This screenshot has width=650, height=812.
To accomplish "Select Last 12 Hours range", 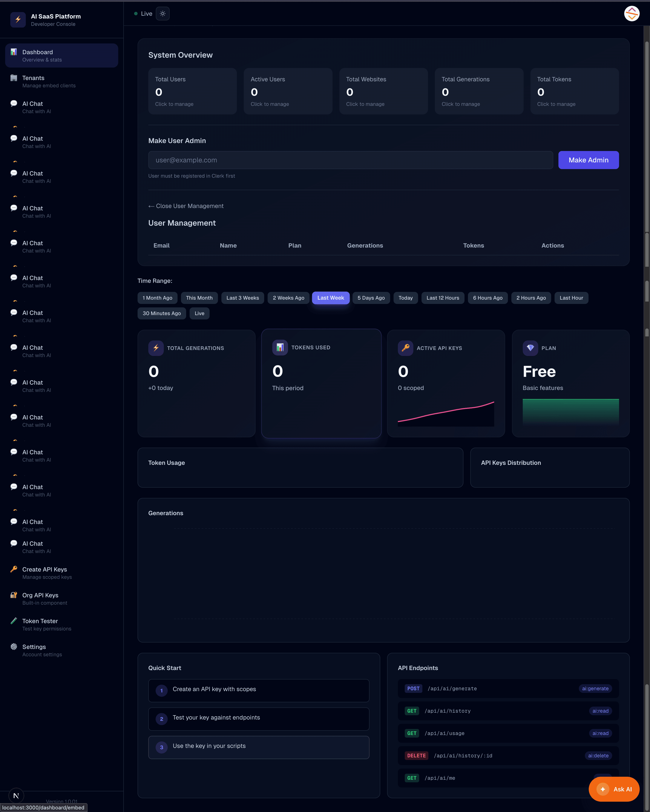I will click(443, 298).
